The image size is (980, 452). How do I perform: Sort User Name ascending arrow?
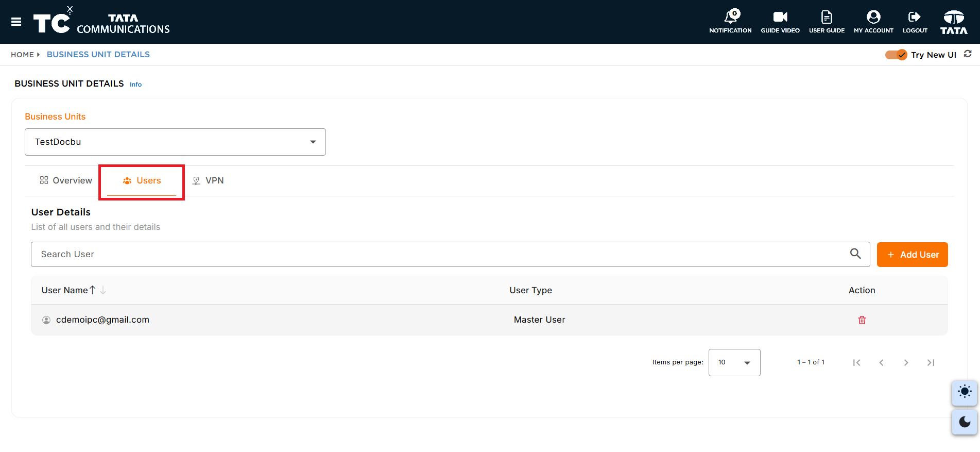click(x=93, y=290)
